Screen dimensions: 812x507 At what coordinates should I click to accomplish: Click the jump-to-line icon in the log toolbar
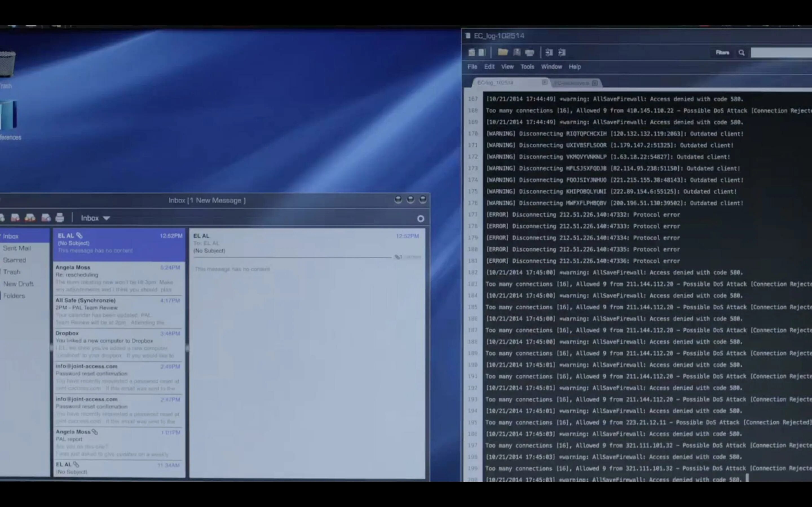point(549,53)
